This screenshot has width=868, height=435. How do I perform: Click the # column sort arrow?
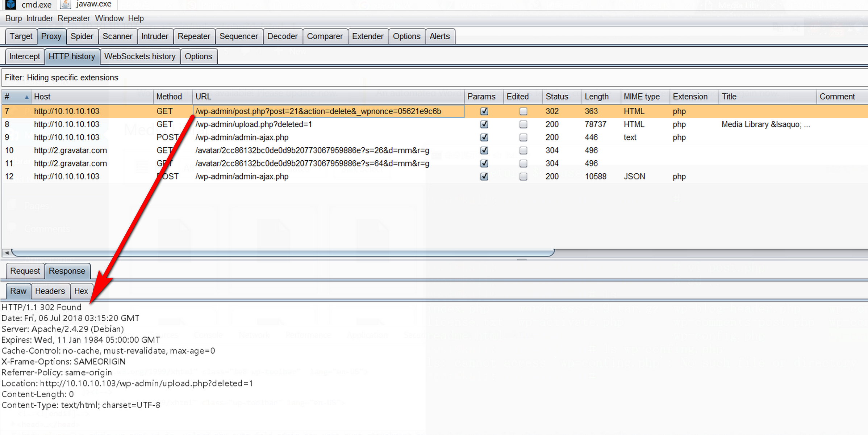point(26,97)
